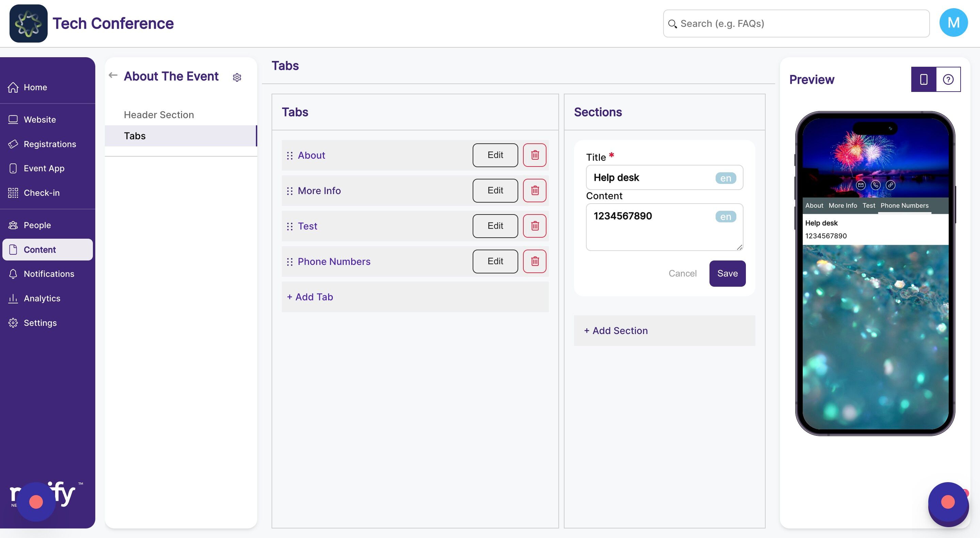
Task: Open Header Section in the side panel
Action: (x=159, y=115)
